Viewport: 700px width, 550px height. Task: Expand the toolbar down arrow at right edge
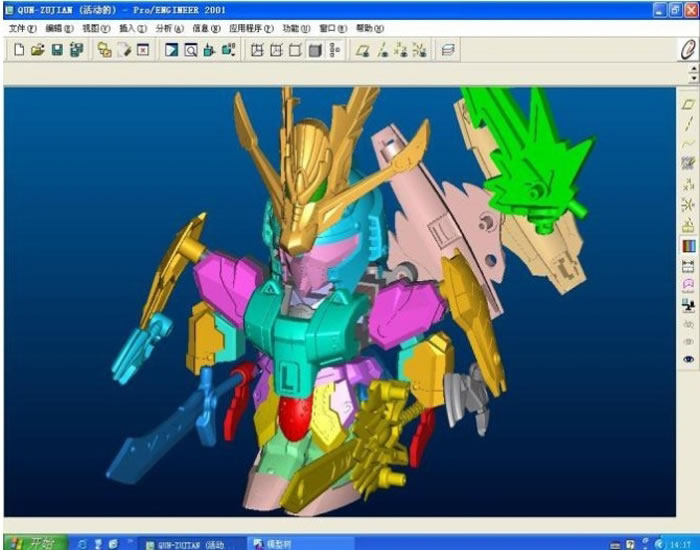[x=693, y=78]
